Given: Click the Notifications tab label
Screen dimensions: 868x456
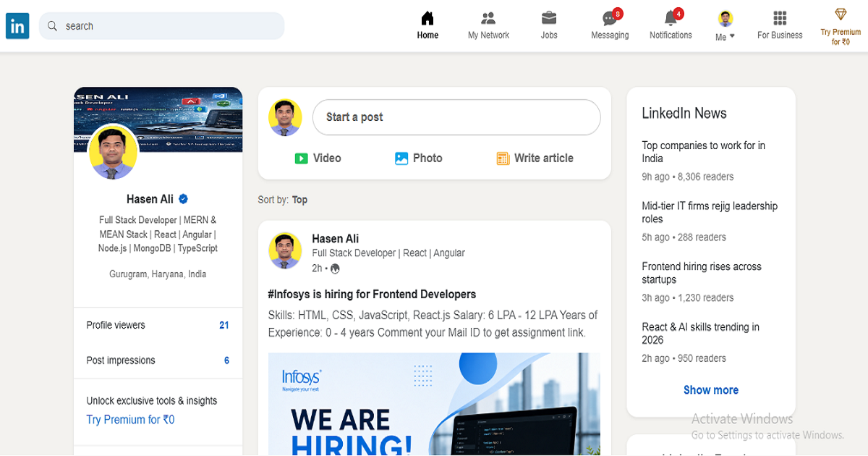Looking at the screenshot, I should pyautogui.click(x=671, y=35).
